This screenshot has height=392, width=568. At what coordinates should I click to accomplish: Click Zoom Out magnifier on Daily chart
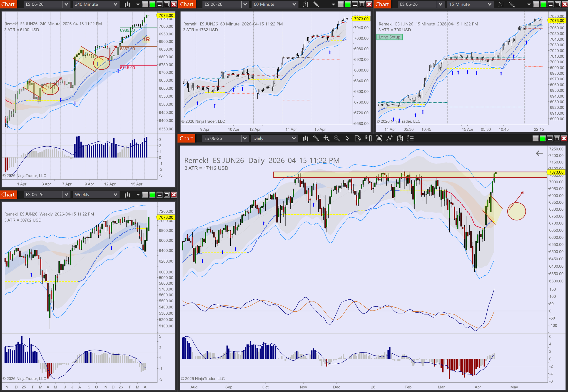pyautogui.click(x=337, y=138)
